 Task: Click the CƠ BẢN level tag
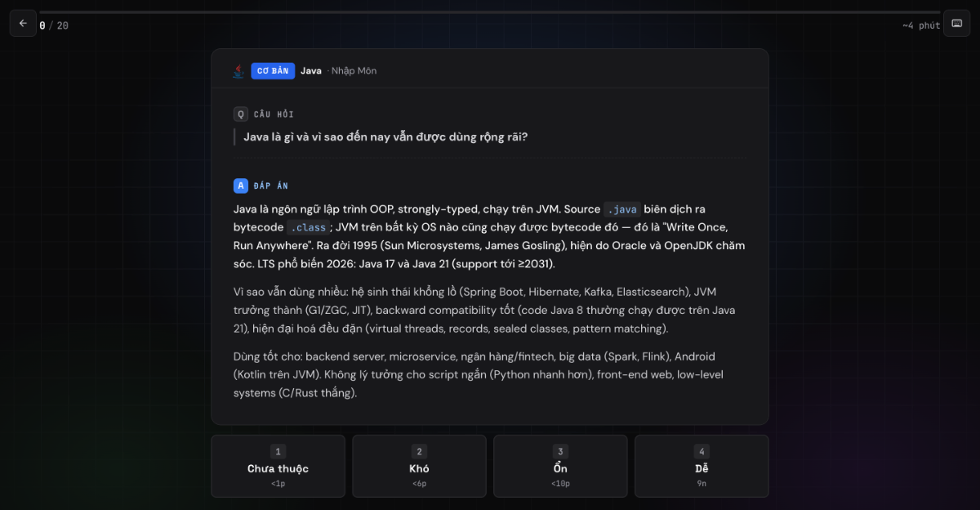(273, 71)
